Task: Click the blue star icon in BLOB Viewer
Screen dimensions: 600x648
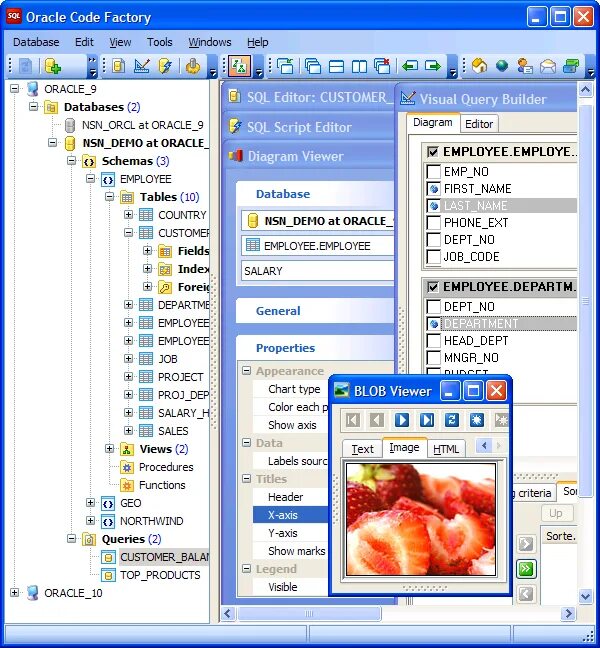Action: coord(476,420)
